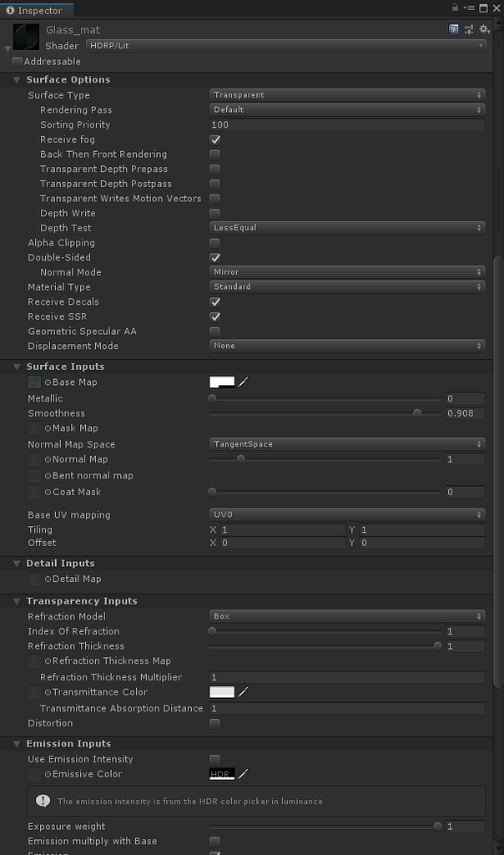Collapse the Transparency Inputs section
The image size is (504, 855).
[x=17, y=600]
